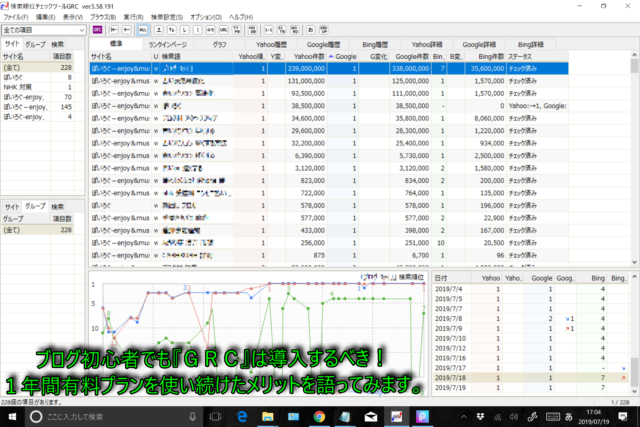Switch to the ランクインページ tab
The image size is (640, 427).
[x=168, y=44]
